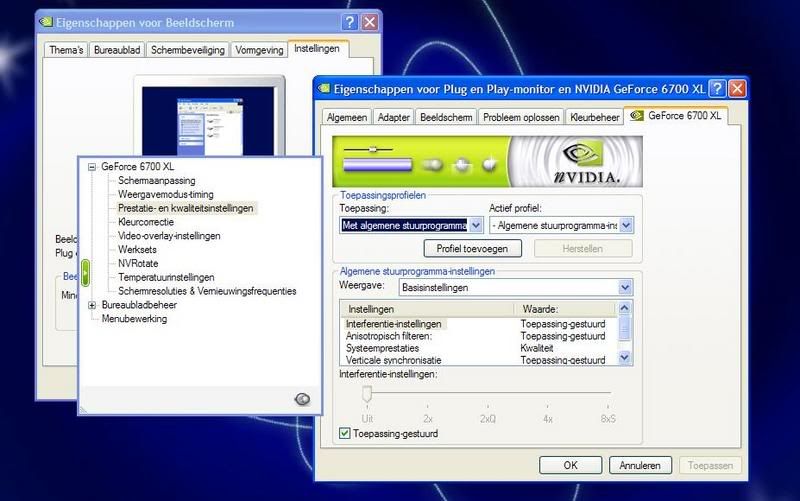800x501 pixels.
Task: Select Kleurcorrectie in the tree
Action: pos(146,222)
